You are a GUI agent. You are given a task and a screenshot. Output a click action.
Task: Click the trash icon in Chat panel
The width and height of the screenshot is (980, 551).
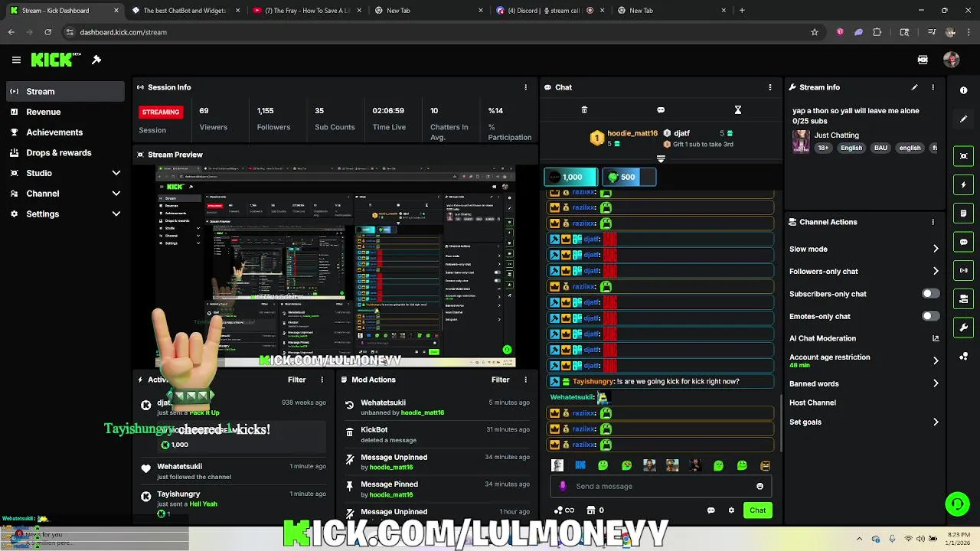tap(584, 110)
